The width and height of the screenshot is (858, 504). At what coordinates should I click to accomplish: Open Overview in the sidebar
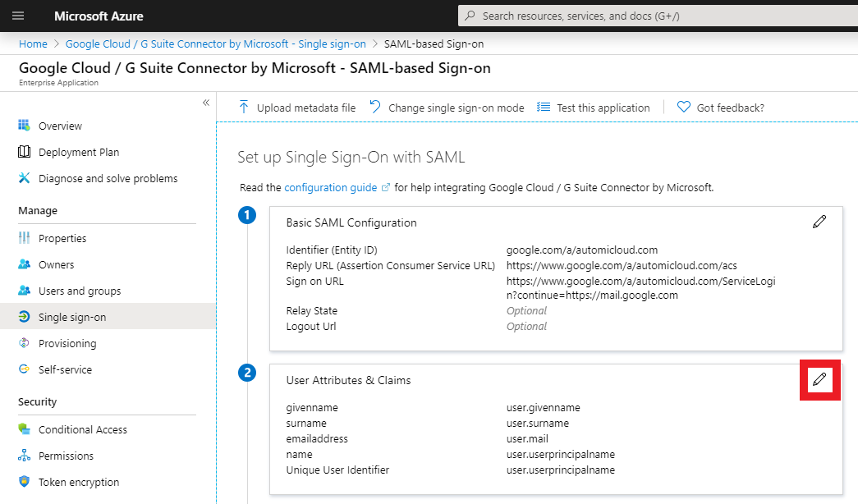click(60, 126)
